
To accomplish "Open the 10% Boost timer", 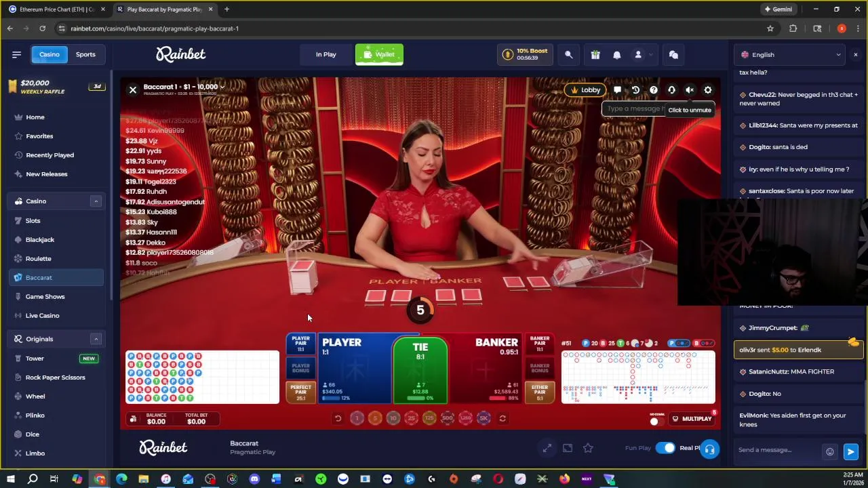I will [x=525, y=54].
